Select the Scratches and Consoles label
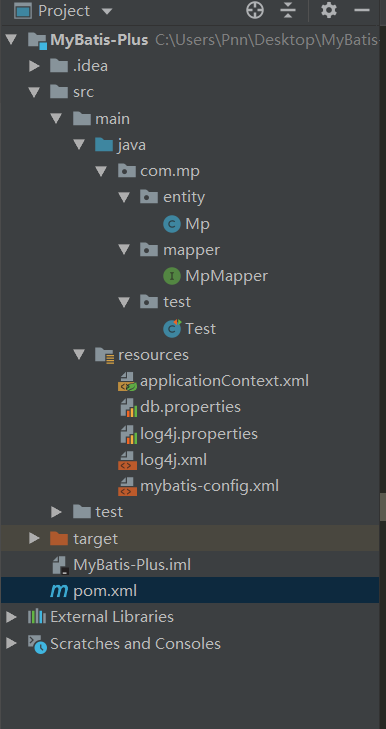Image resolution: width=386 pixels, height=729 pixels. [135, 643]
